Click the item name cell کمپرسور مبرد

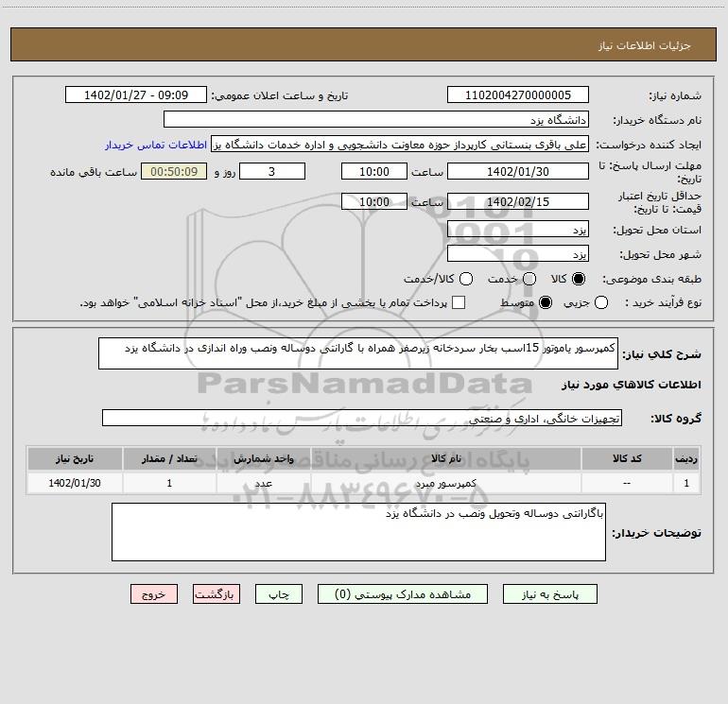(445, 483)
